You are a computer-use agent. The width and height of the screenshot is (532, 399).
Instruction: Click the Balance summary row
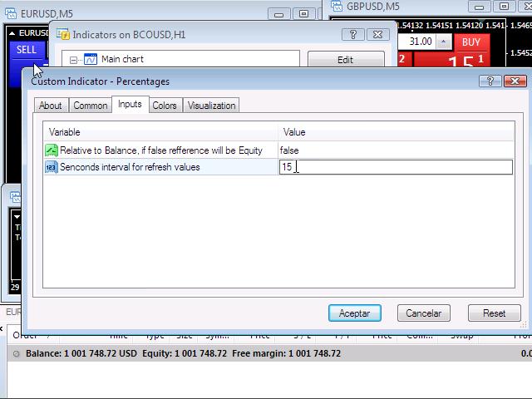point(269,353)
